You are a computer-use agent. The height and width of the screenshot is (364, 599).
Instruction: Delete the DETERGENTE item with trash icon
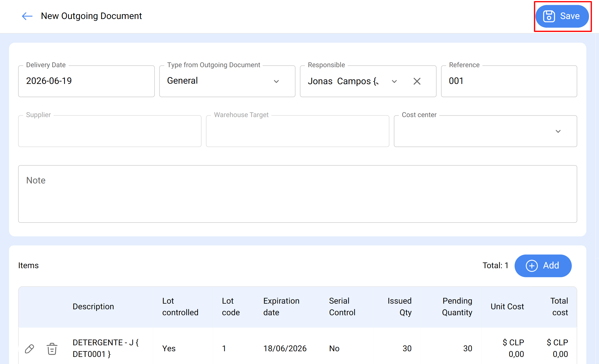pos(52,349)
